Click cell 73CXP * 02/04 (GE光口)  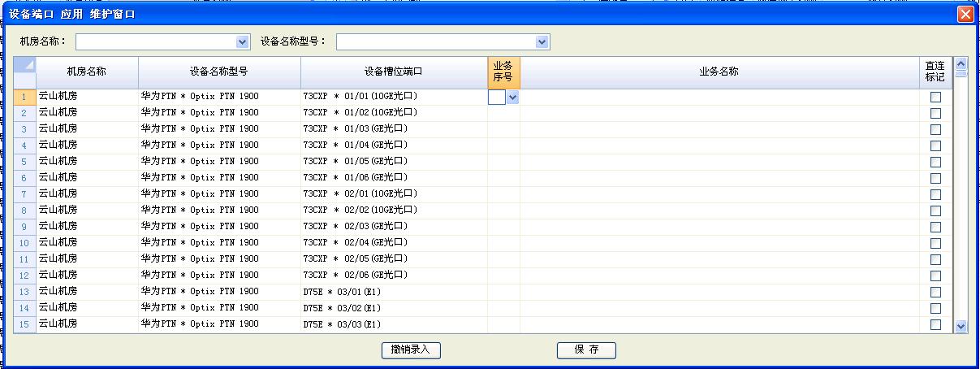tap(394, 243)
